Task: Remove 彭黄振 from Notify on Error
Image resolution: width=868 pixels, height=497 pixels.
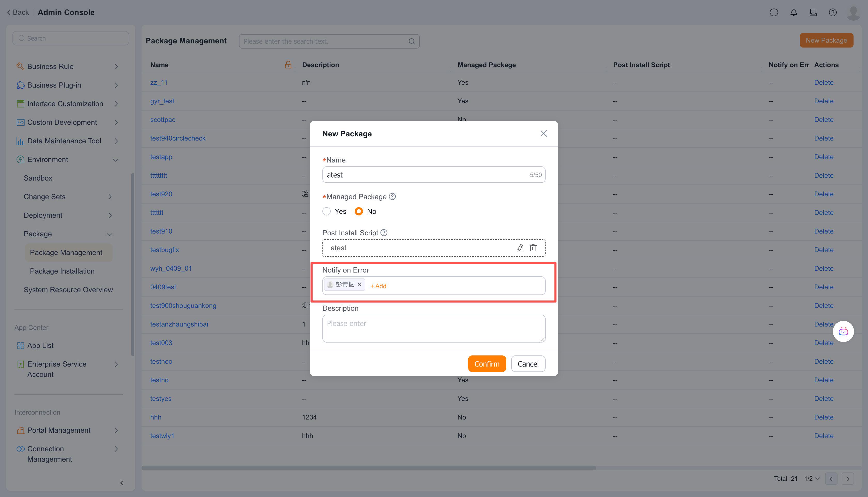Action: [x=359, y=285]
